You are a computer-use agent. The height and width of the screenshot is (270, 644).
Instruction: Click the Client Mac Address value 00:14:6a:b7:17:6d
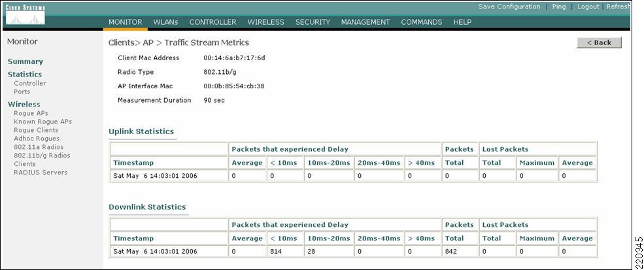point(234,58)
